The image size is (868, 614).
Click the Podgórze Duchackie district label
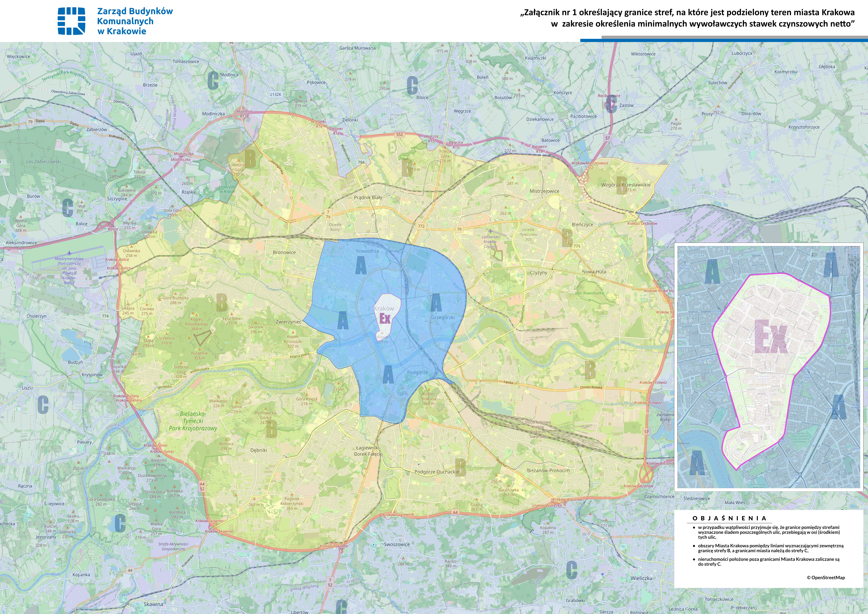tap(437, 472)
